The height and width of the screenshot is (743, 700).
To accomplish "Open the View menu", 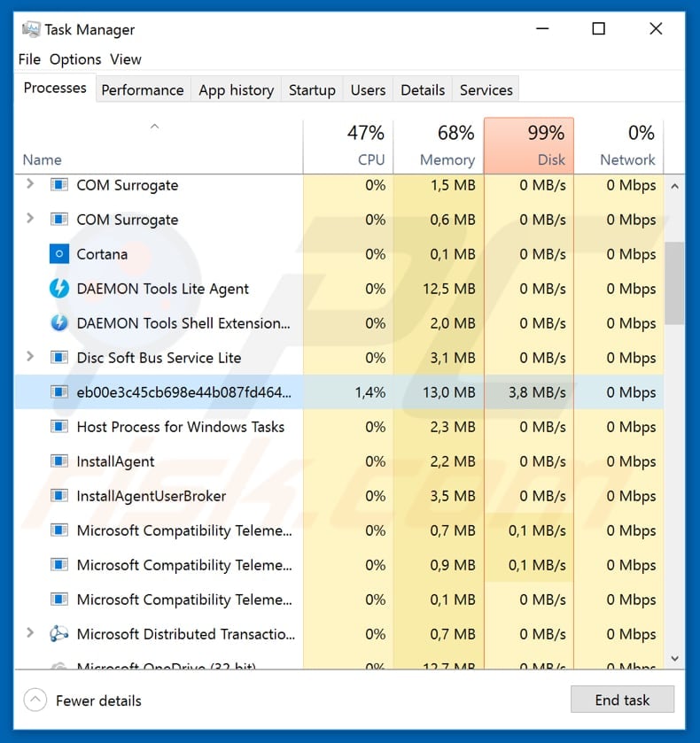I will (126, 59).
